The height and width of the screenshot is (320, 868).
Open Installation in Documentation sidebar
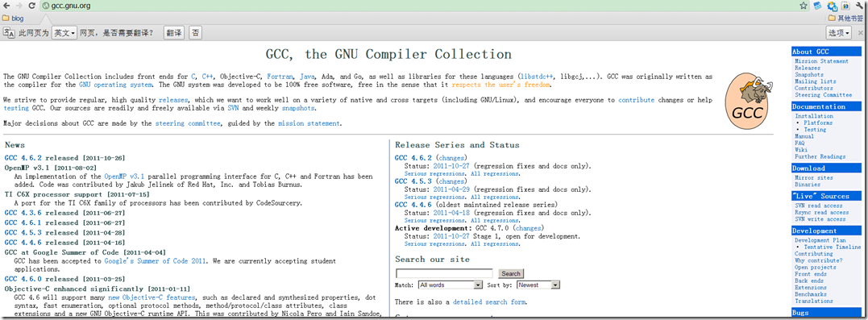coord(814,116)
